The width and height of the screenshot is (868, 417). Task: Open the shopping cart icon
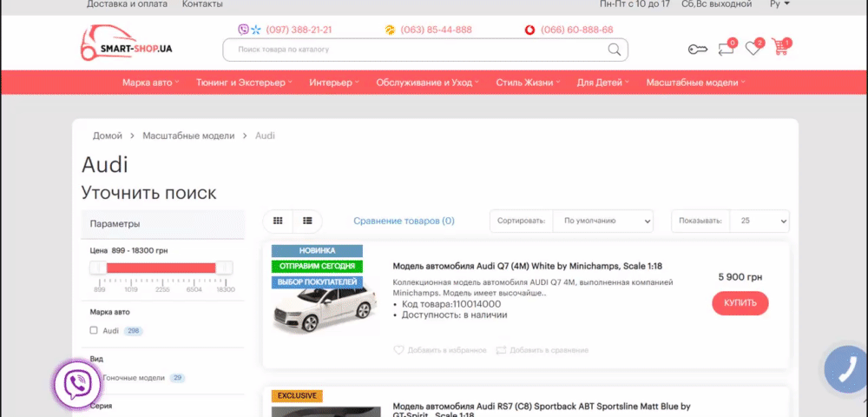pyautogui.click(x=780, y=48)
